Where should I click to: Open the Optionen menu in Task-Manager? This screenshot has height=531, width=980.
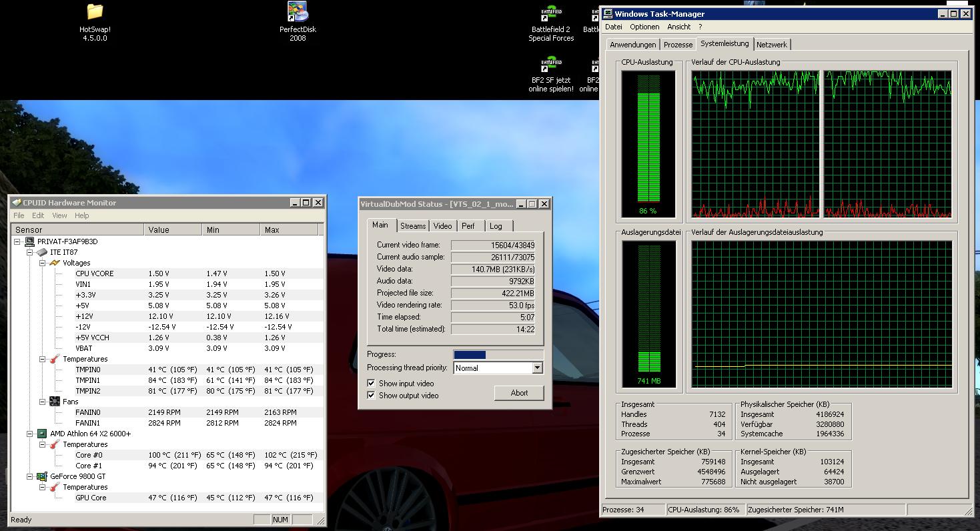point(644,27)
